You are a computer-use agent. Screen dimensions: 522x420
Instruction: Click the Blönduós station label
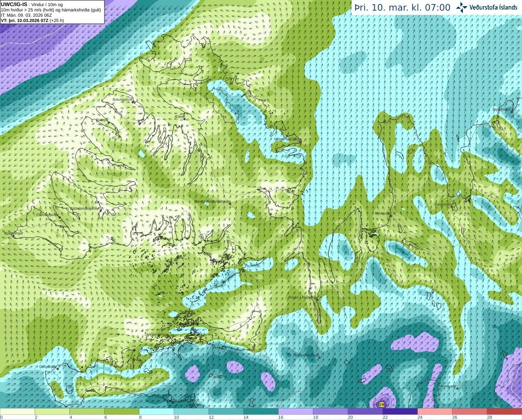click(x=383, y=213)
